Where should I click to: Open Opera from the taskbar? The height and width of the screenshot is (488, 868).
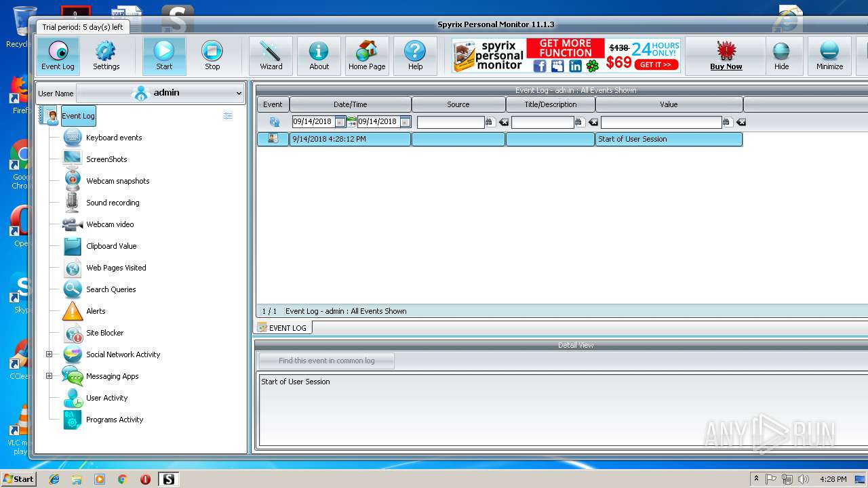(x=145, y=479)
